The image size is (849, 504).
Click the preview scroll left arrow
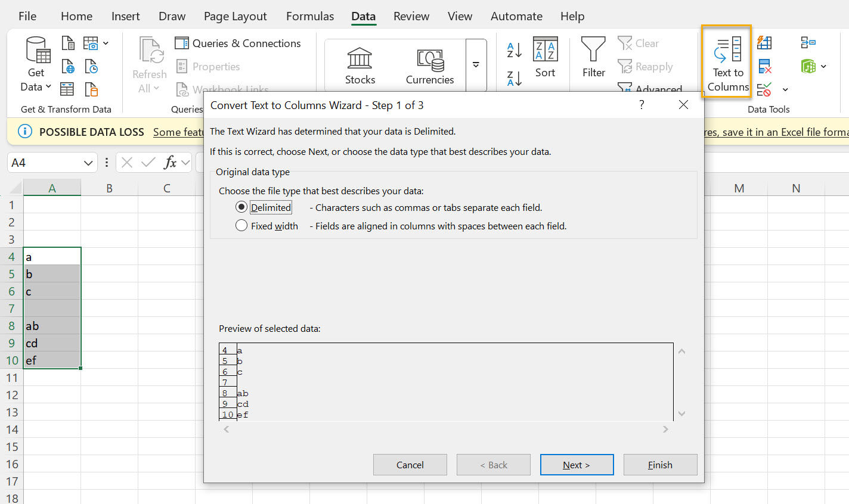click(226, 429)
